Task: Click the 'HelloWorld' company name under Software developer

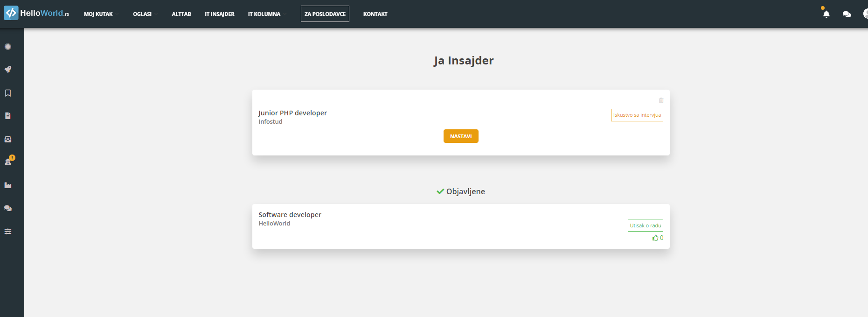Action: click(x=274, y=224)
